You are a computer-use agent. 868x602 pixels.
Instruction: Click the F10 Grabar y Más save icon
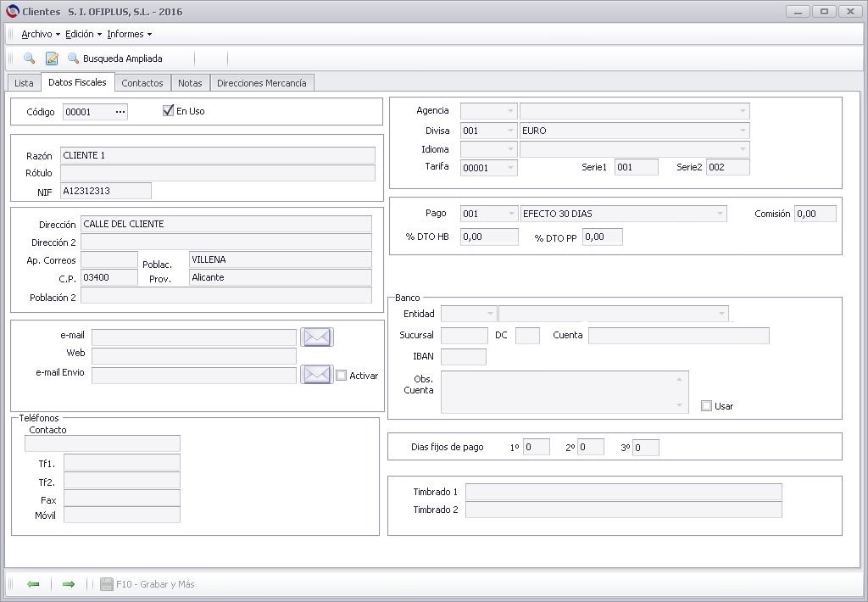pos(106,584)
